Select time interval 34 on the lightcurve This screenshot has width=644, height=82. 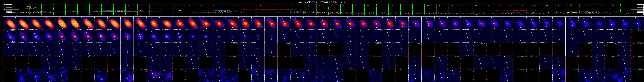coord(430,10)
